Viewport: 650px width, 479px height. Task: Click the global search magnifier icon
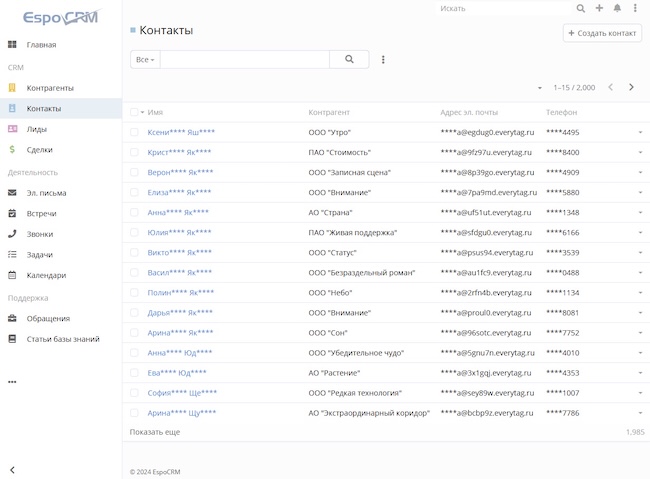(581, 8)
